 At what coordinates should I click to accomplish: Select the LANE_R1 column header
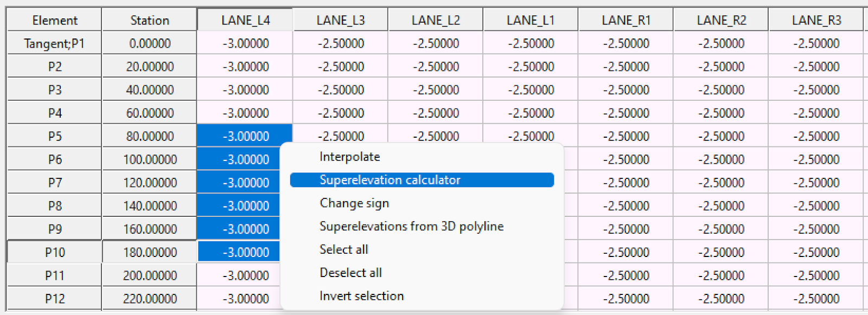626,21
